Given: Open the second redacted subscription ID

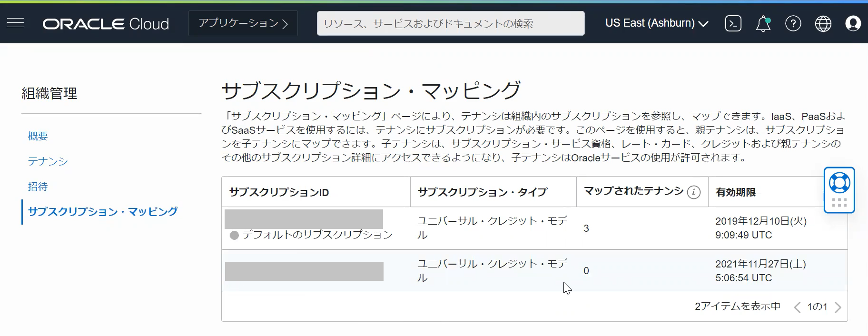Looking at the screenshot, I should pyautogui.click(x=304, y=271).
